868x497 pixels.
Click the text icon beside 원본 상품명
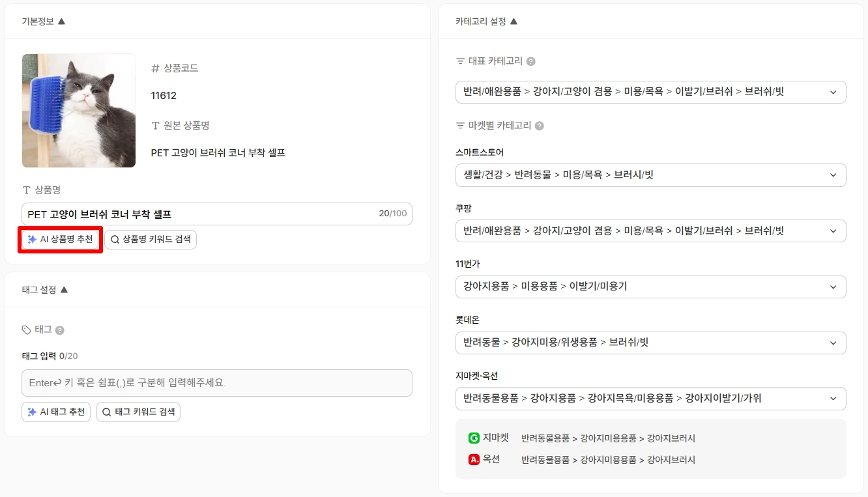pos(155,125)
